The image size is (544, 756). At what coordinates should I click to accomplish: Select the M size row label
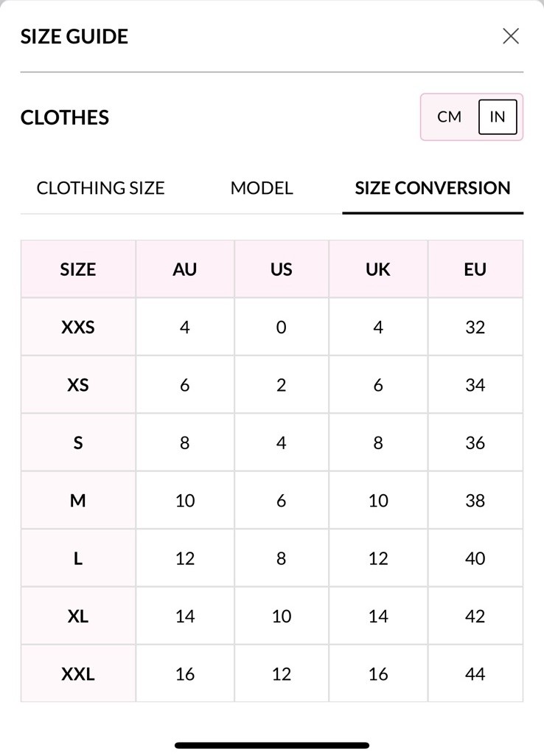pos(78,501)
